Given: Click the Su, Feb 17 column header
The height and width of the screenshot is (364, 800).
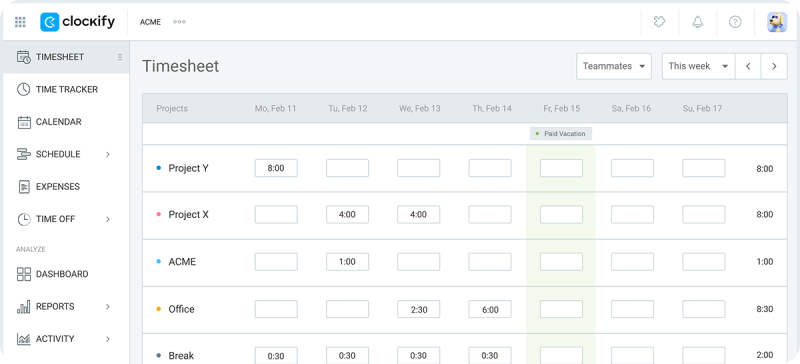Looking at the screenshot, I should 703,109.
